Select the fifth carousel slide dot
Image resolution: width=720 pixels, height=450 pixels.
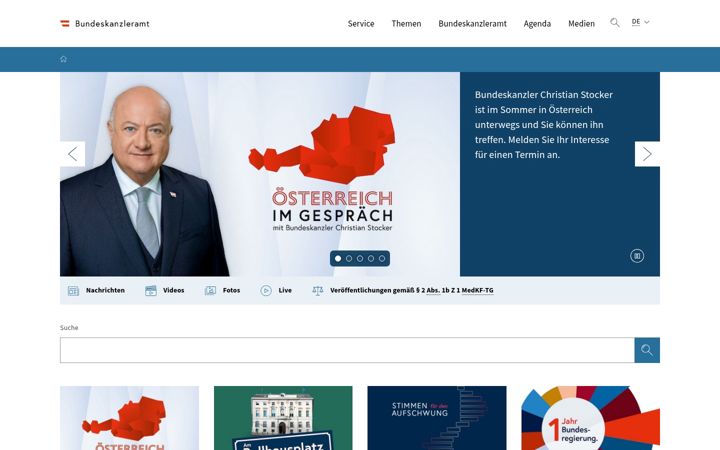(382, 259)
